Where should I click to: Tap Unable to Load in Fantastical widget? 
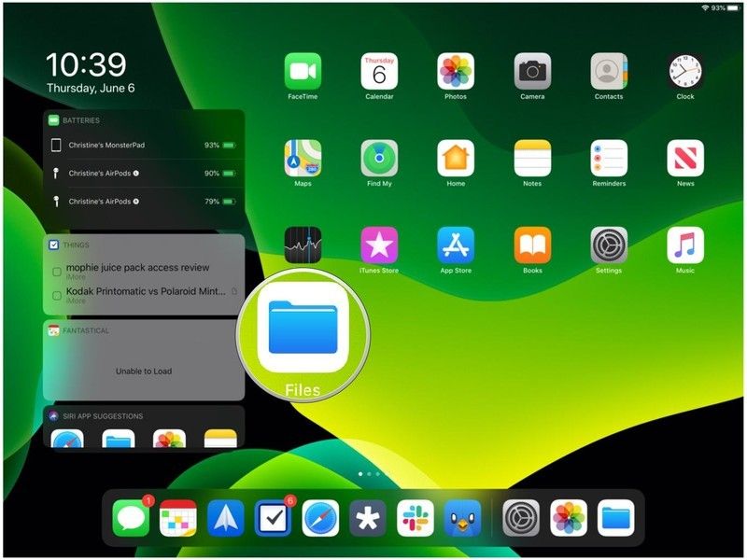pos(143,371)
